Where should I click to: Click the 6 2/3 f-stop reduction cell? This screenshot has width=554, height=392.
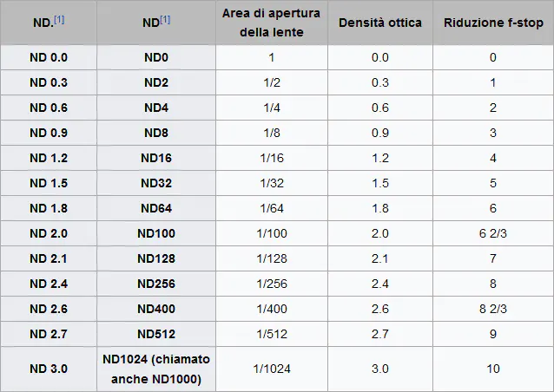click(493, 233)
